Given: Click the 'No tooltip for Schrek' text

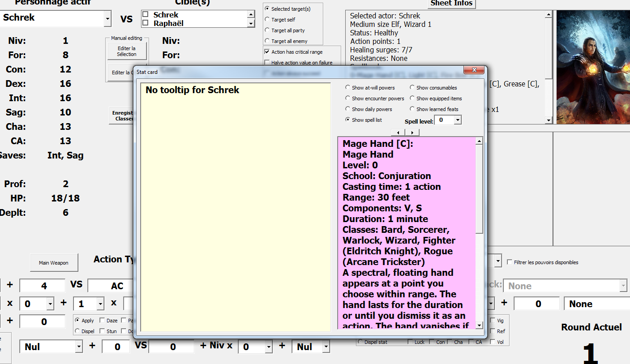Looking at the screenshot, I should click(192, 90).
